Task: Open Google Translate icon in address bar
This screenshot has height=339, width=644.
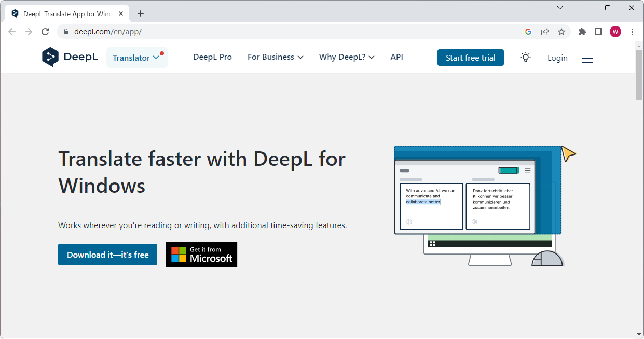Action: pos(528,32)
